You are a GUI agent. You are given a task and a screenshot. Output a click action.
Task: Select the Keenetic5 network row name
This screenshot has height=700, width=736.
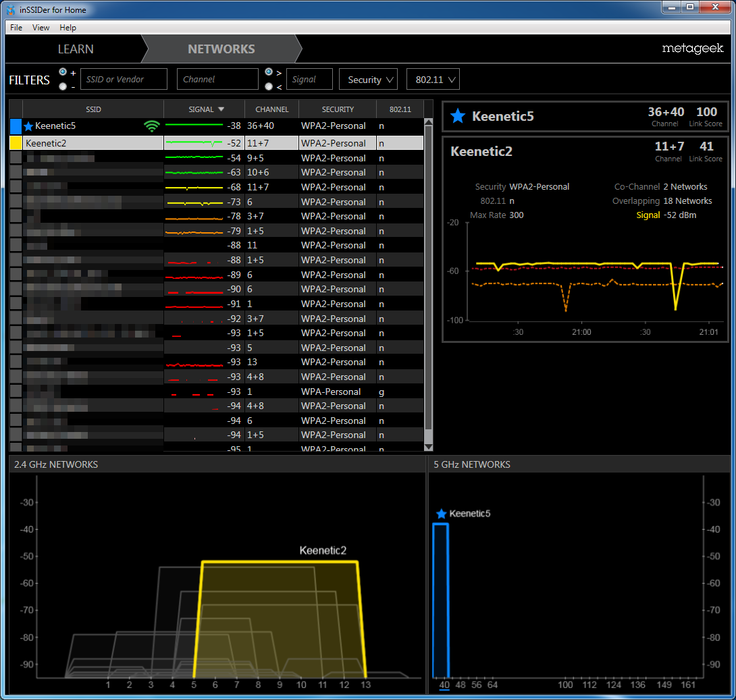tap(55, 126)
